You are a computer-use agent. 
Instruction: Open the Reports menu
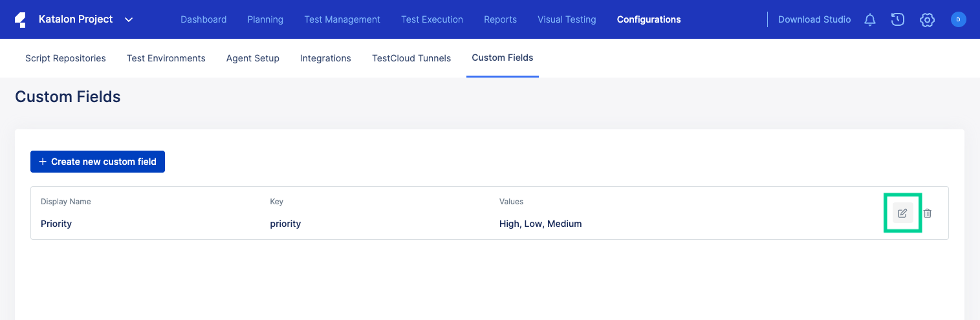(x=500, y=19)
